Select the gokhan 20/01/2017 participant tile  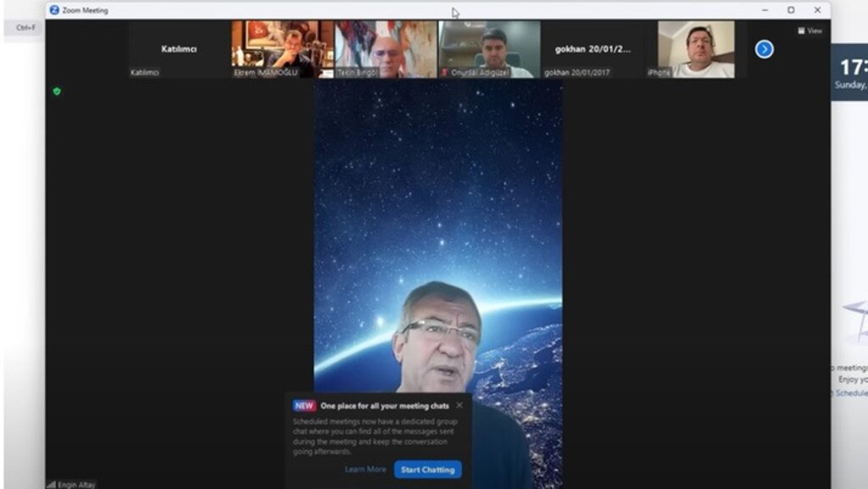click(x=593, y=49)
